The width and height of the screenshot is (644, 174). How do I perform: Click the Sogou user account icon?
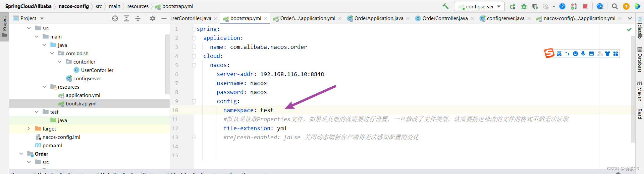(600, 54)
